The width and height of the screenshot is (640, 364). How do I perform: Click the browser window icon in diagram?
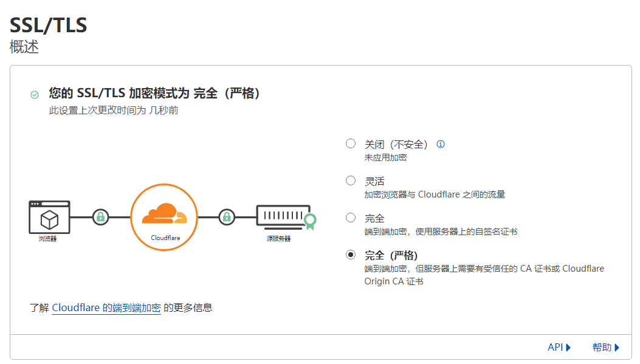(x=49, y=217)
